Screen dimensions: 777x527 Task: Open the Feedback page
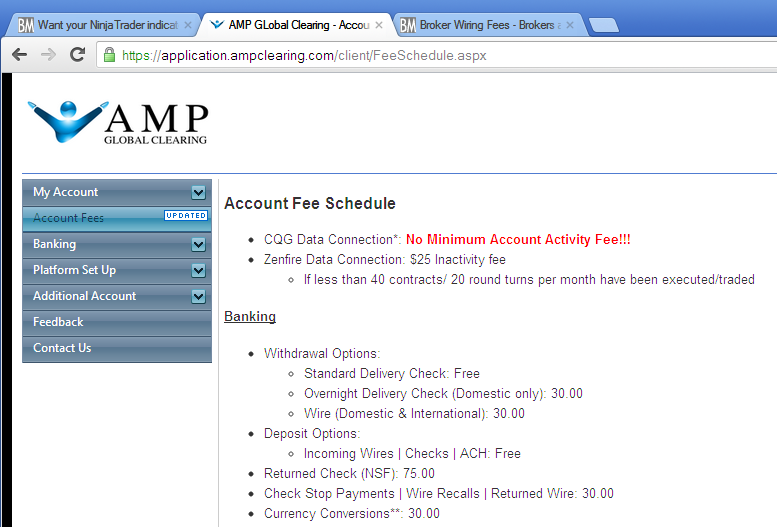click(117, 322)
